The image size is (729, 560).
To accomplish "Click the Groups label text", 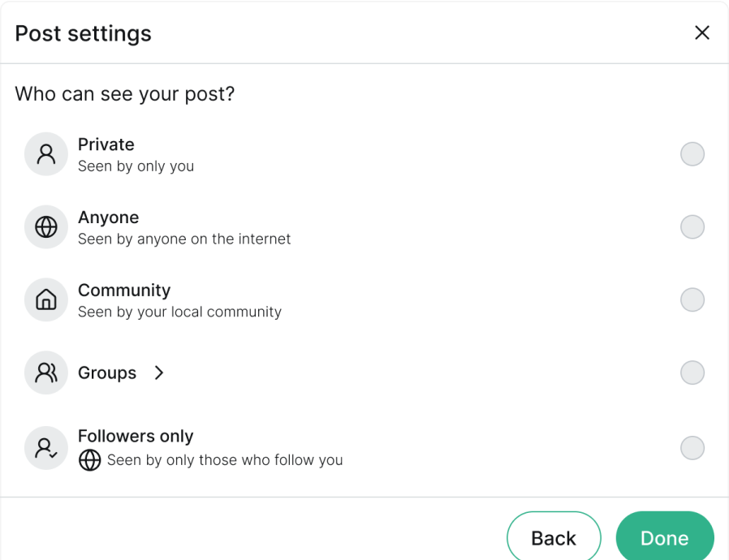I will point(107,373).
